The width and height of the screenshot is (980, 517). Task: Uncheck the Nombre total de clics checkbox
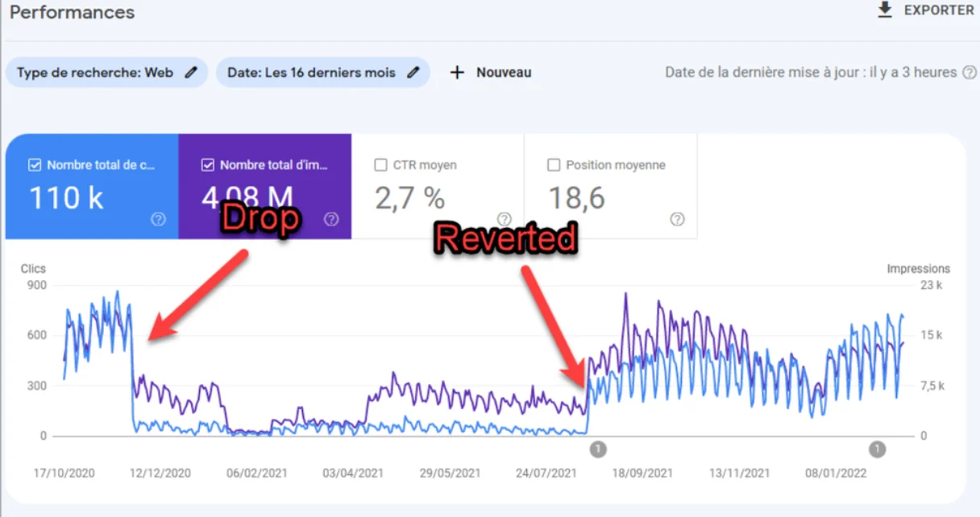35,165
